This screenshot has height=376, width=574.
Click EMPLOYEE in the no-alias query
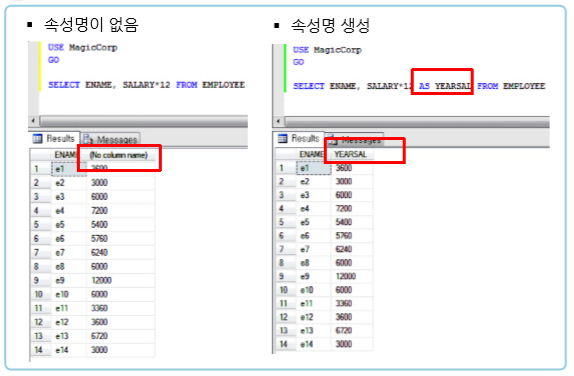(223, 85)
